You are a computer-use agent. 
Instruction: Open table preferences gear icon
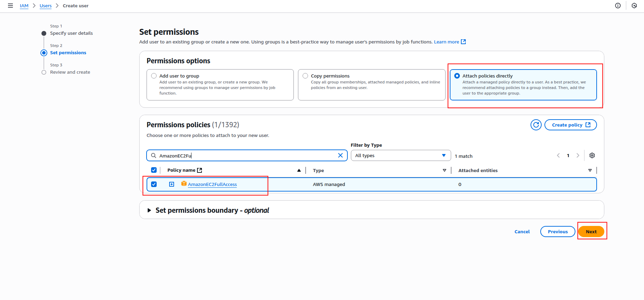(592, 155)
